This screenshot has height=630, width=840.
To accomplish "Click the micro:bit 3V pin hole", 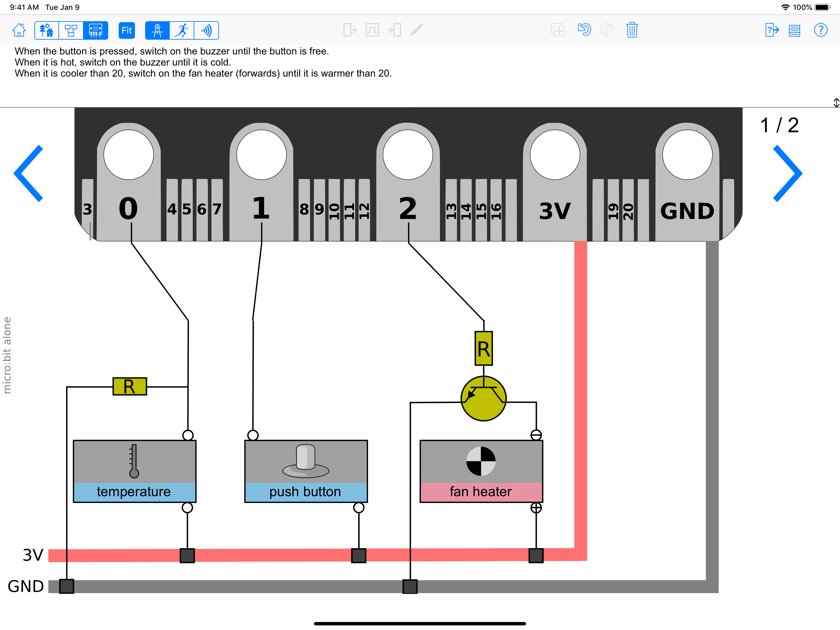I will (x=555, y=155).
